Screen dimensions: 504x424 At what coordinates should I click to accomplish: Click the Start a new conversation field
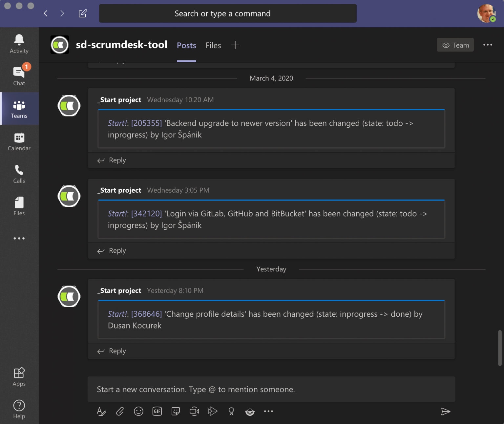coord(271,389)
